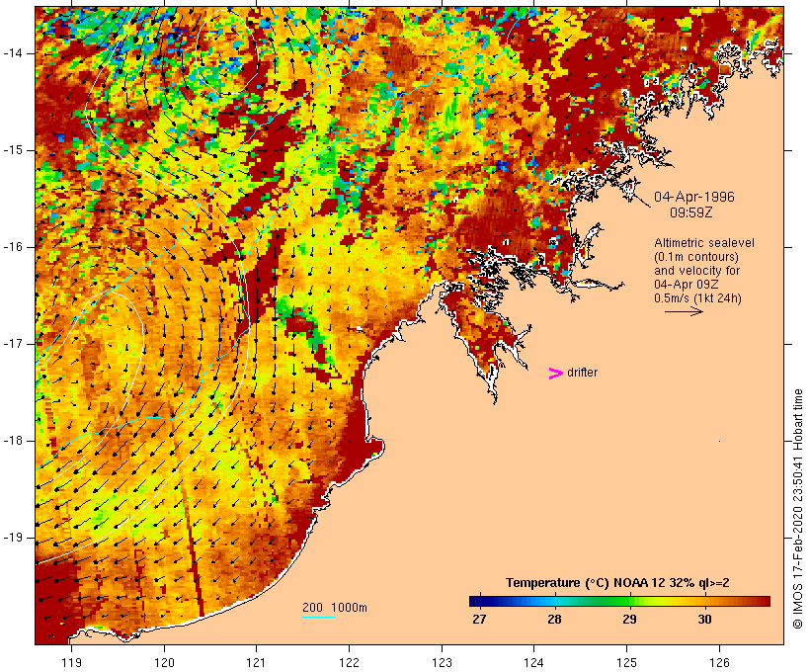Click the dark red end of temperature colorbar
Image resolution: width=810 pixels, height=672 pixels.
(x=763, y=600)
